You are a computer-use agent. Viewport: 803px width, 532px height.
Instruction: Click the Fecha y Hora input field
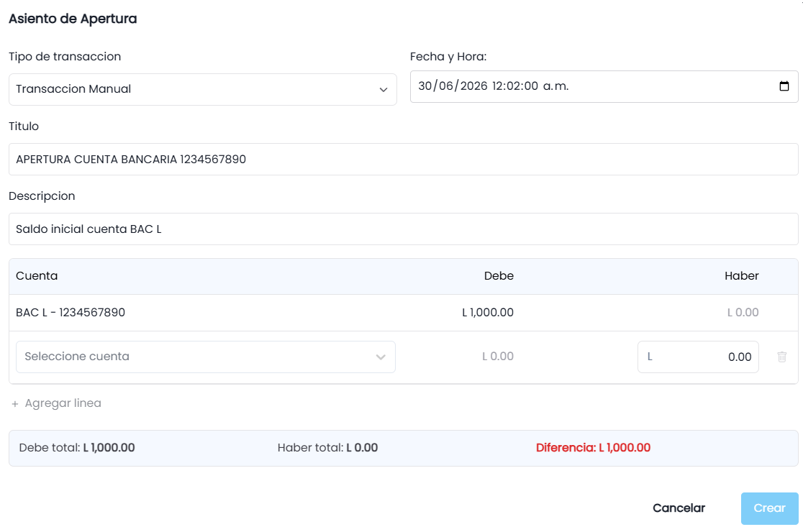604,86
